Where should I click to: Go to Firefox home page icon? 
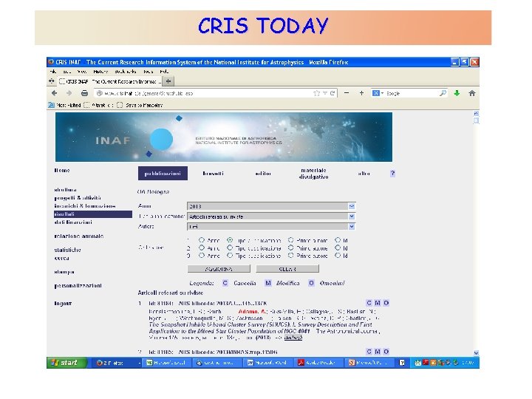472,93
